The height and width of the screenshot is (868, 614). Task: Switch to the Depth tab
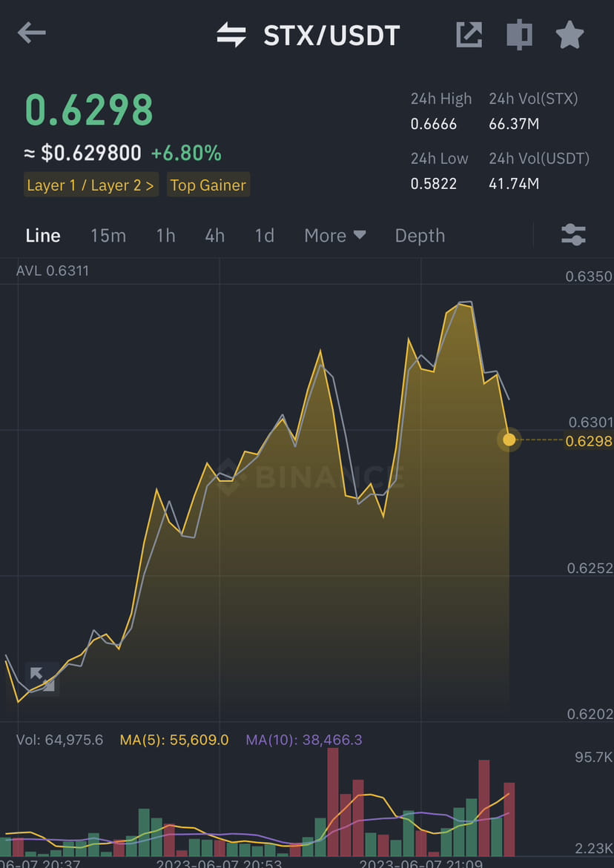tap(420, 236)
